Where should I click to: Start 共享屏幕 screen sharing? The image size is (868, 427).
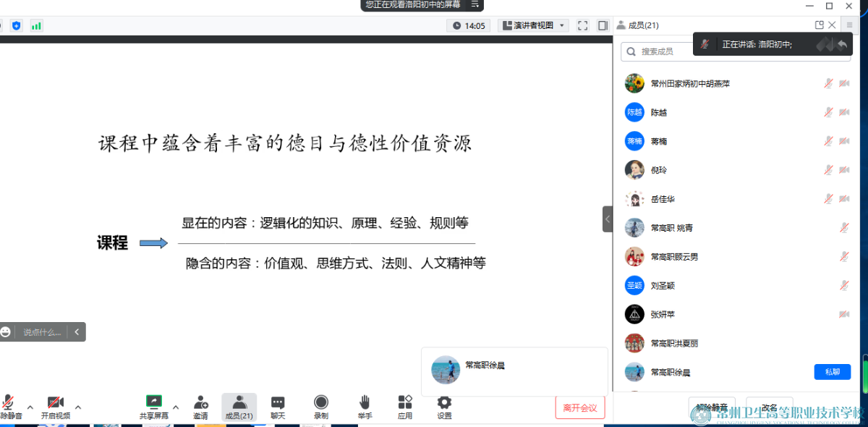(x=153, y=403)
